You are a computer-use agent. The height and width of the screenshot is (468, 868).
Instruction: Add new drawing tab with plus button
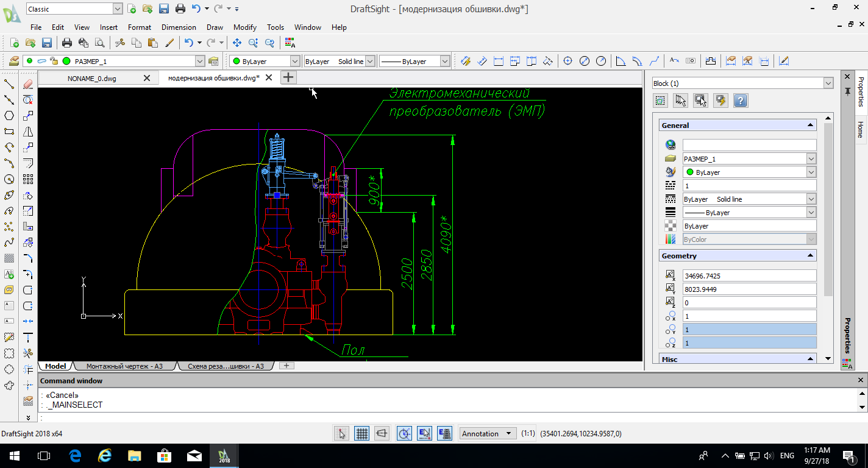coord(288,77)
